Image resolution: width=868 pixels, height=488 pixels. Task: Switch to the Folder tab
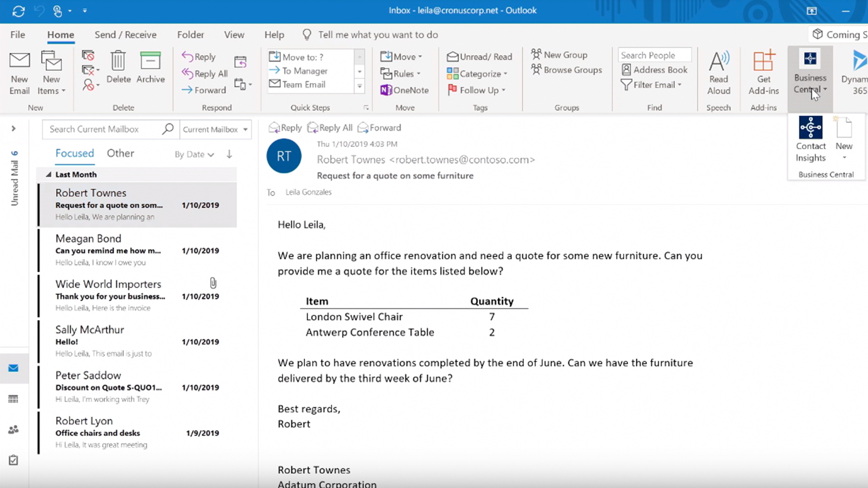click(x=191, y=35)
